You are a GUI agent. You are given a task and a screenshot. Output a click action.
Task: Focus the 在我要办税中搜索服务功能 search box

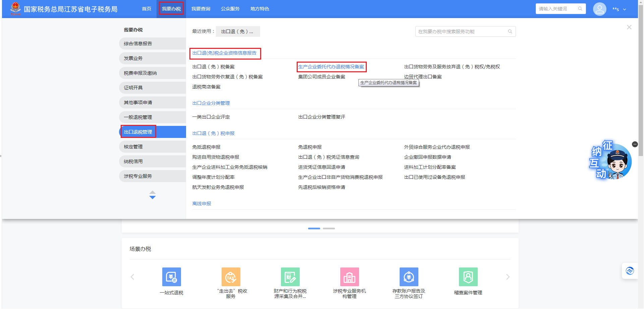(x=462, y=31)
